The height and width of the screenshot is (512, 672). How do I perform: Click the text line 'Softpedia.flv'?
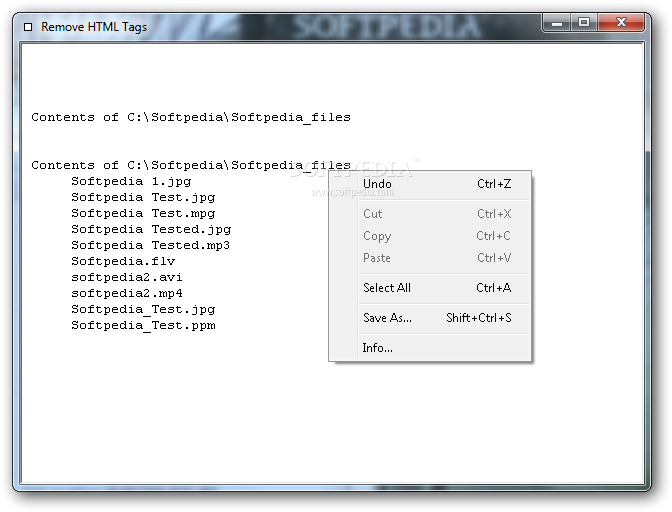(x=123, y=261)
